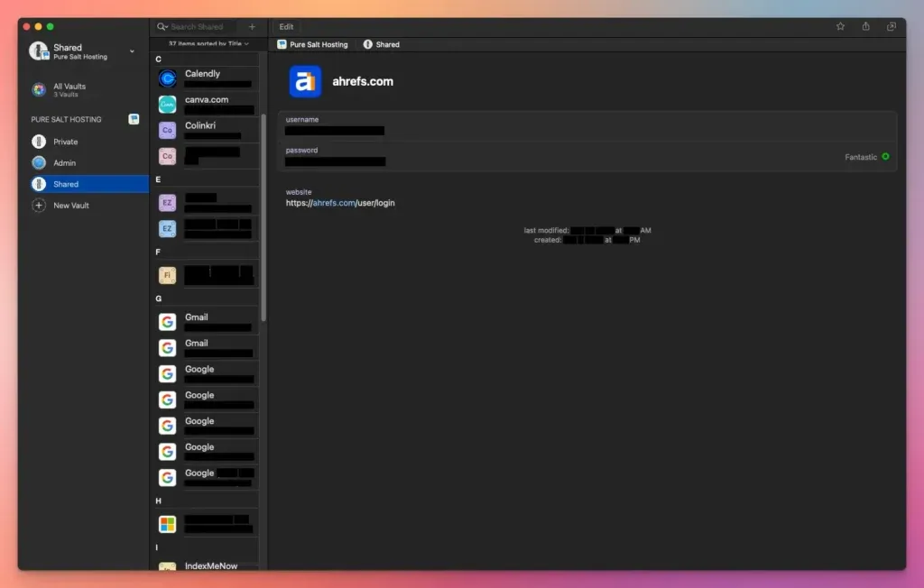Open the sort by Title dropdown
The height and width of the screenshot is (588, 924).
(x=208, y=43)
